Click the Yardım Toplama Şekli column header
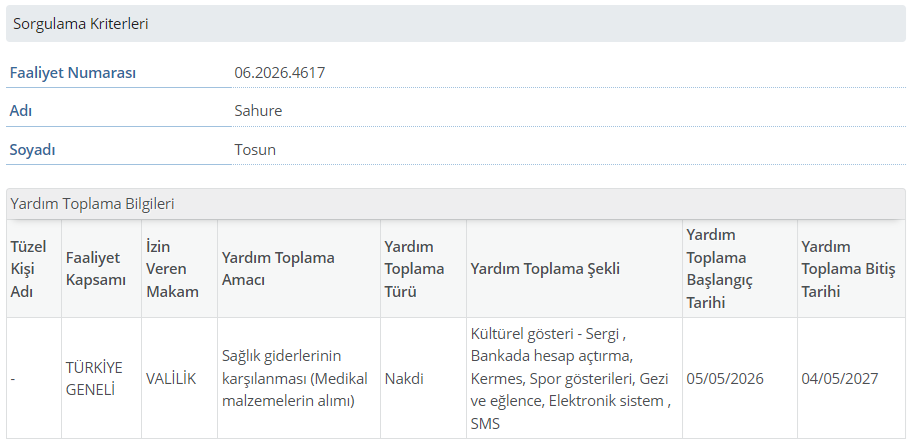This screenshot has height=445, width=908. pyautogui.click(x=574, y=269)
